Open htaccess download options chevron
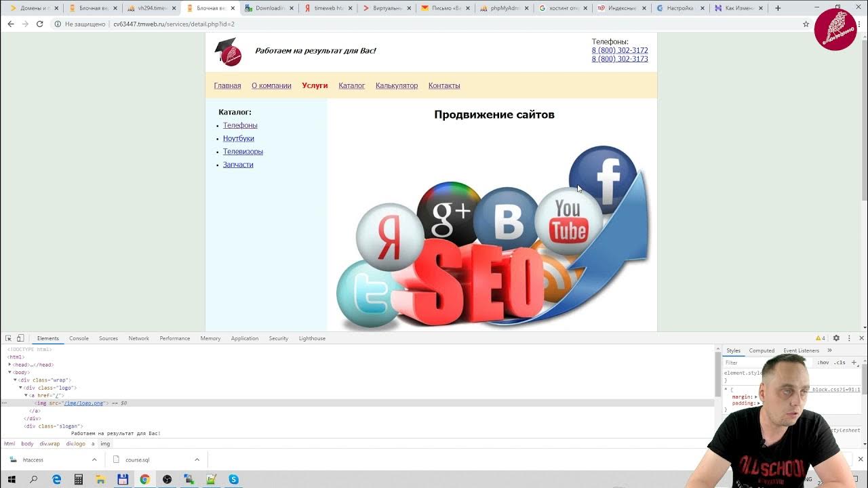This screenshot has width=868, height=488. pyautogui.click(x=94, y=460)
